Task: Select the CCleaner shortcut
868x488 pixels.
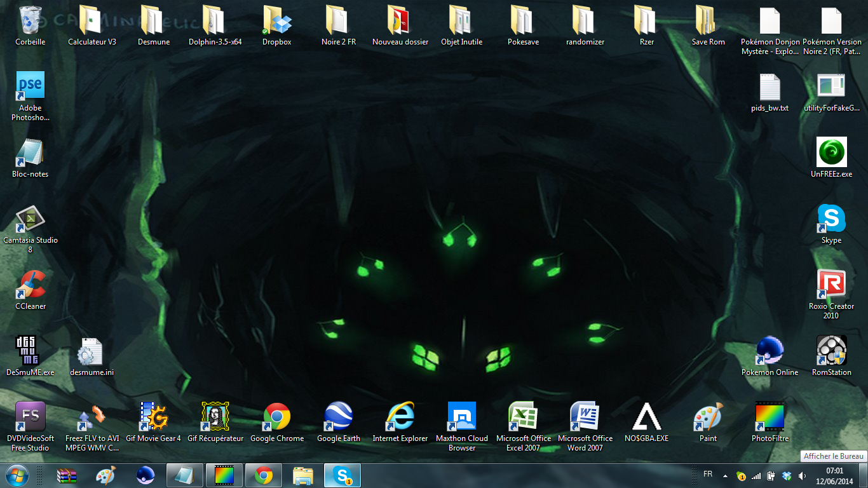Action: pyautogui.click(x=31, y=290)
